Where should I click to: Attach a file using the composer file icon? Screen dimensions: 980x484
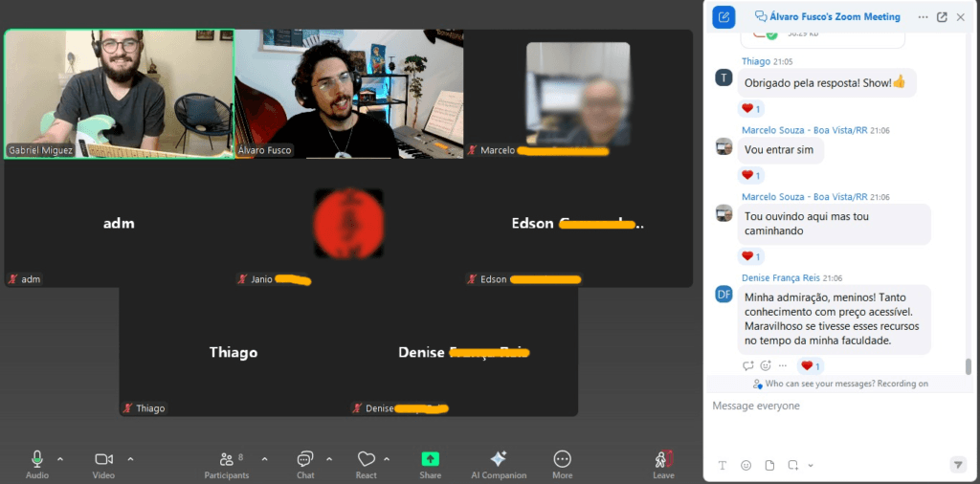pos(769,465)
